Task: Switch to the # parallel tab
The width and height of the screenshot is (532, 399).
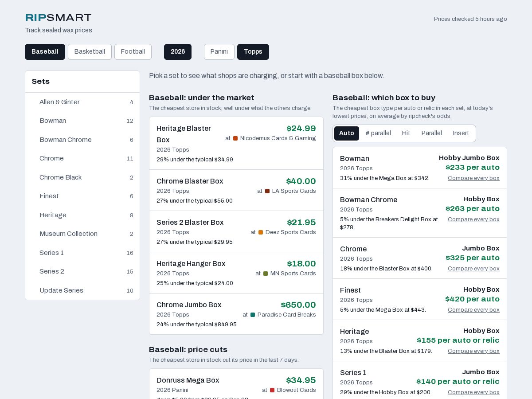Action: (378, 133)
